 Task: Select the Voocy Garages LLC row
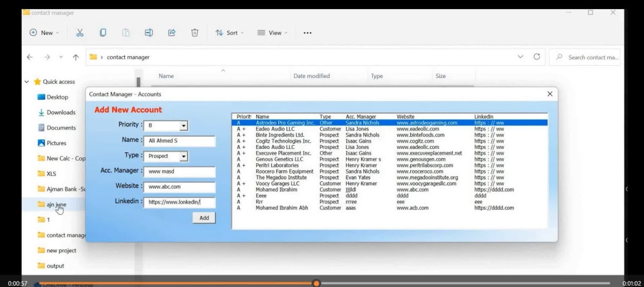pyautogui.click(x=390, y=183)
